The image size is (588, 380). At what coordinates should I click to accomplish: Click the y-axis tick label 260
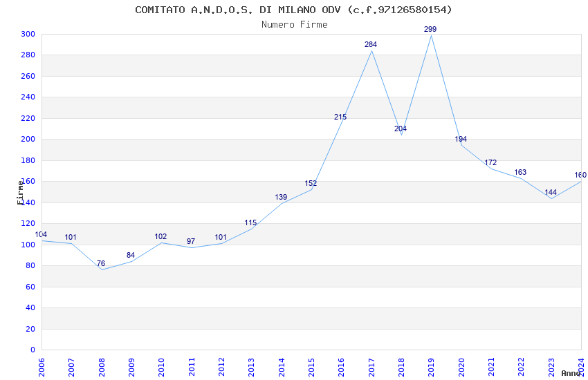click(28, 76)
